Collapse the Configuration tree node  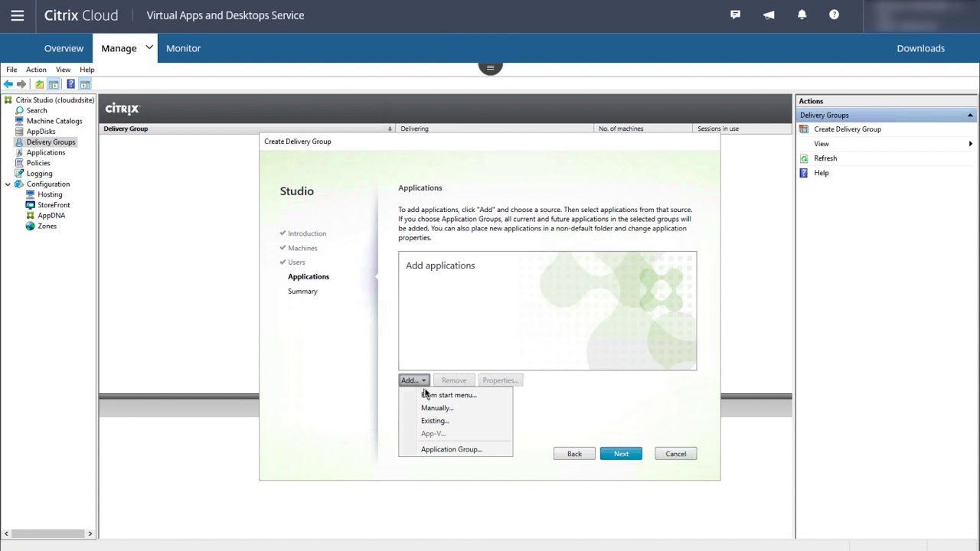(x=8, y=184)
